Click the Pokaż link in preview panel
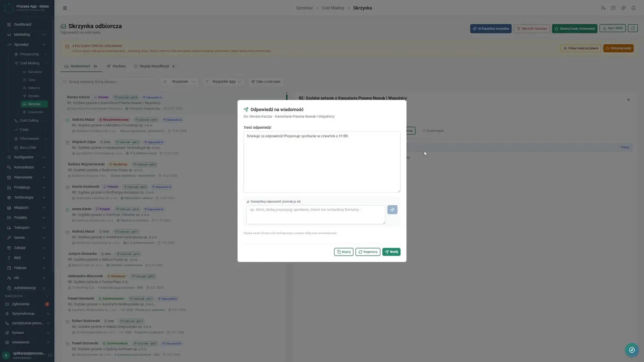This screenshot has height=362, width=644. 625,147
